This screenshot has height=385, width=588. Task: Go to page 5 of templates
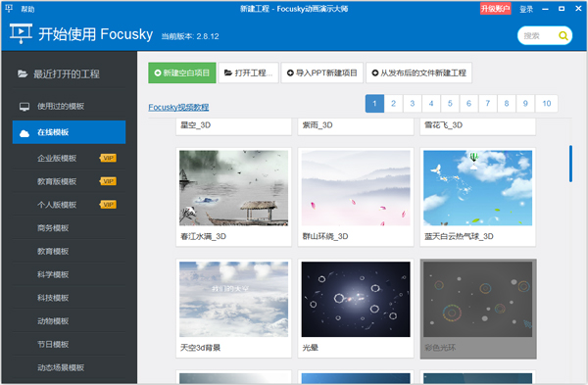[450, 104]
